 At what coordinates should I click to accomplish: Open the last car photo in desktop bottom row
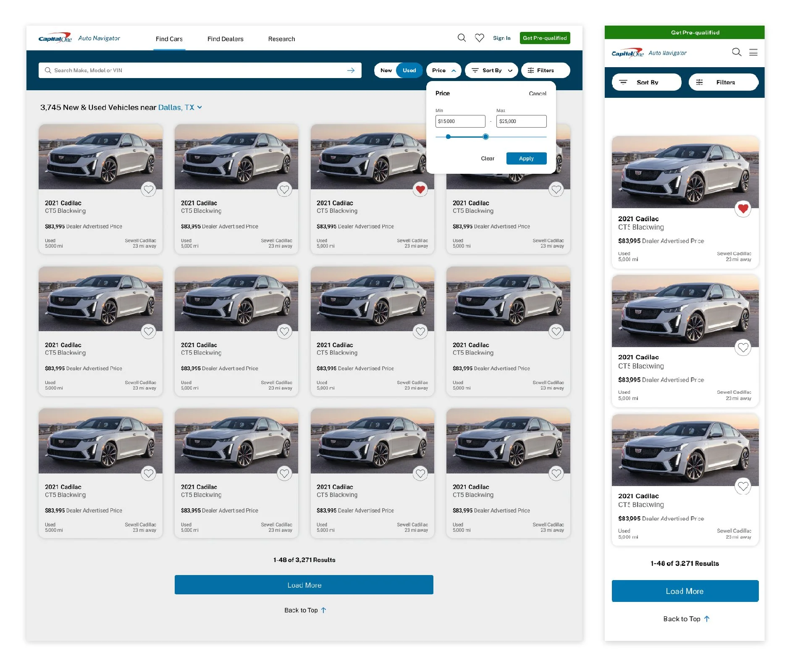click(x=508, y=441)
